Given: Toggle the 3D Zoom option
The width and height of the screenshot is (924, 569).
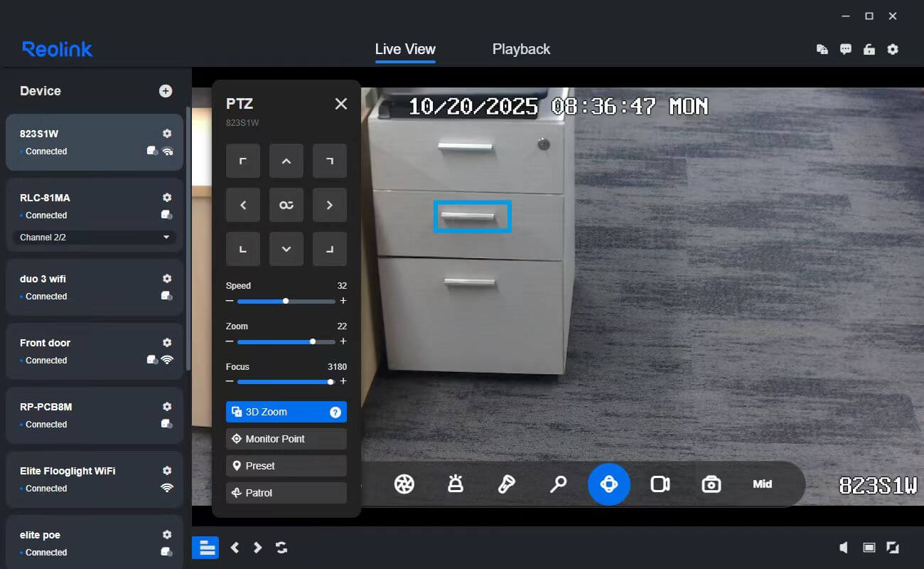Looking at the screenshot, I should (286, 412).
